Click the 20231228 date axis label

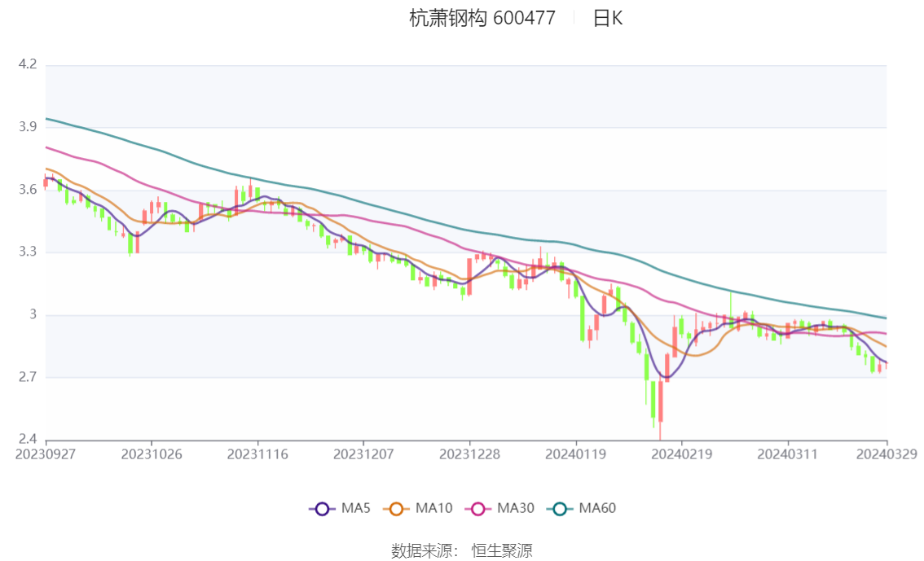(x=469, y=454)
